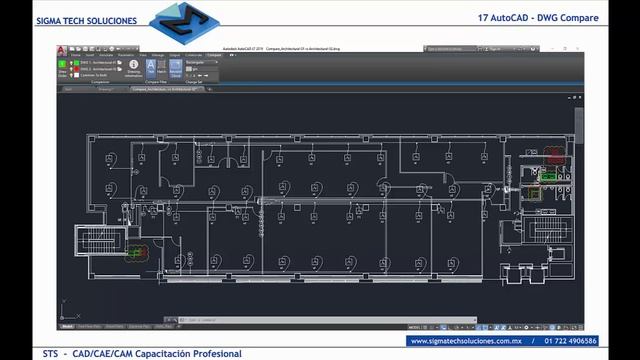
Task: Click the command line input field
Action: coord(327,320)
